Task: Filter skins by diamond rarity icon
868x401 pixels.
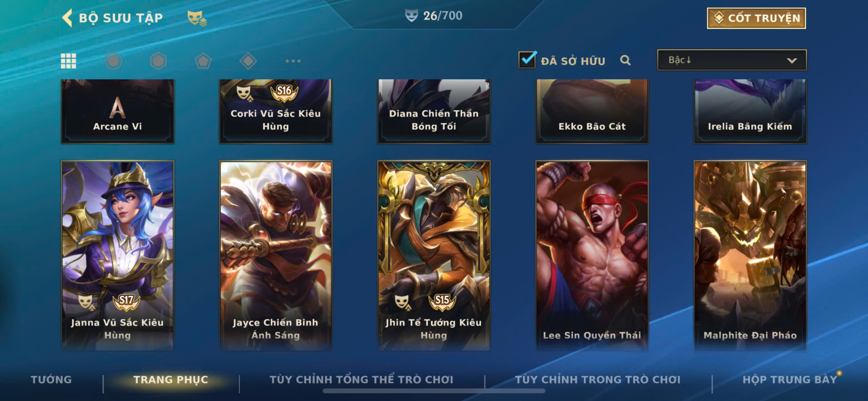Action: click(x=248, y=61)
